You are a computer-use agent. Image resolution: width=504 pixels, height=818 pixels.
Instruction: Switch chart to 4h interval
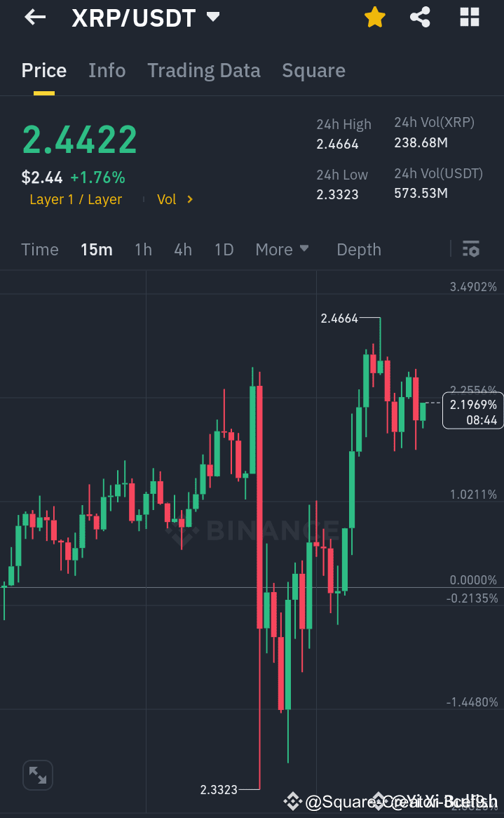tap(182, 249)
